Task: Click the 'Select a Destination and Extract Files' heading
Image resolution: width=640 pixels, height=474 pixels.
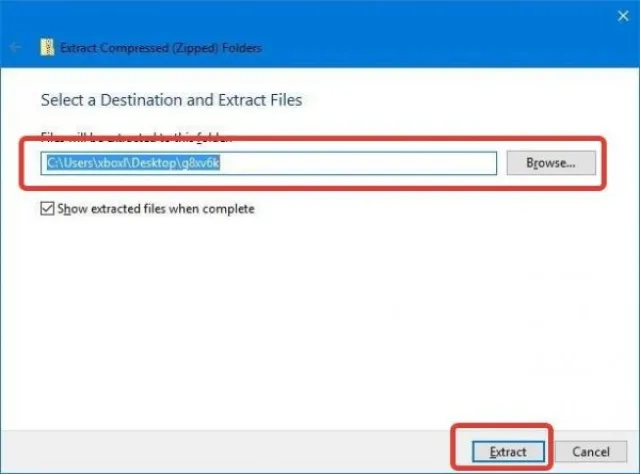Action: pyautogui.click(x=171, y=100)
